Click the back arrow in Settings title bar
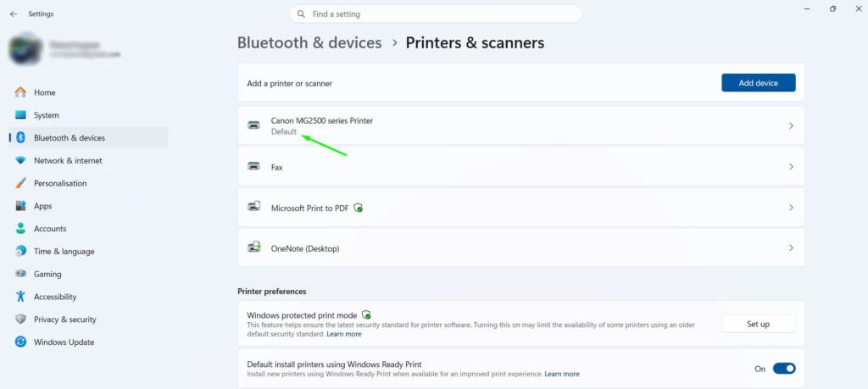The image size is (868, 389). click(x=14, y=14)
